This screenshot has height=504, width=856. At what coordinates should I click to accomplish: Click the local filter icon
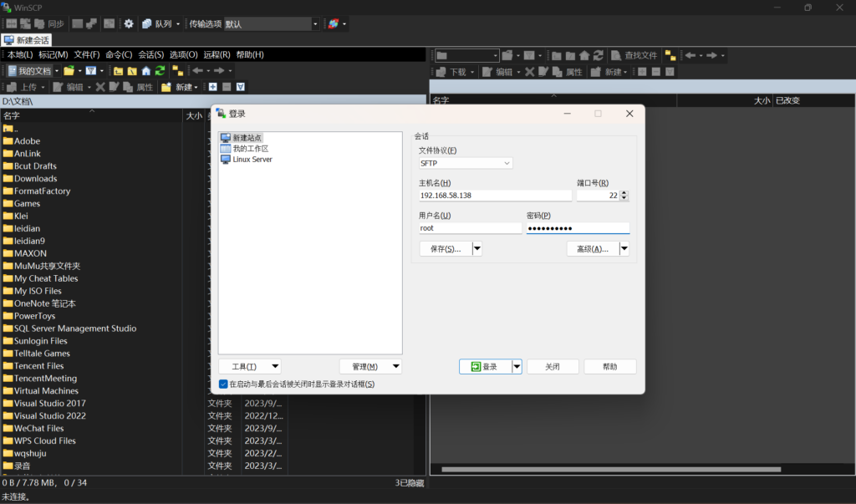tap(89, 71)
